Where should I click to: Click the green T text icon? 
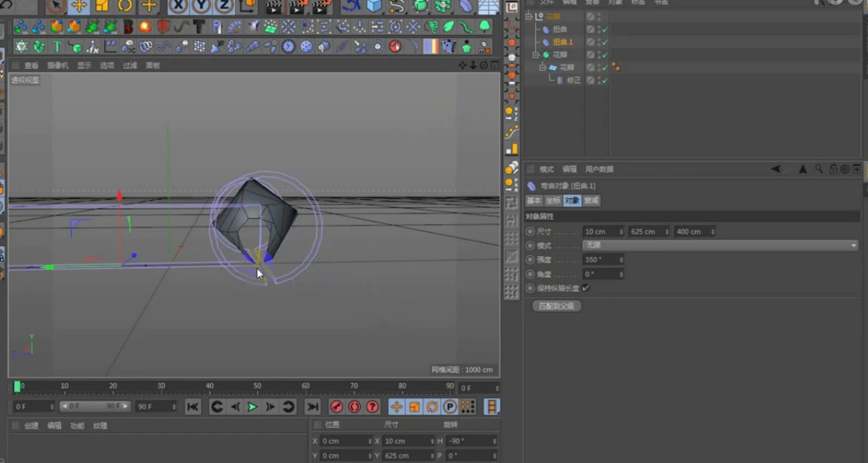point(57,46)
